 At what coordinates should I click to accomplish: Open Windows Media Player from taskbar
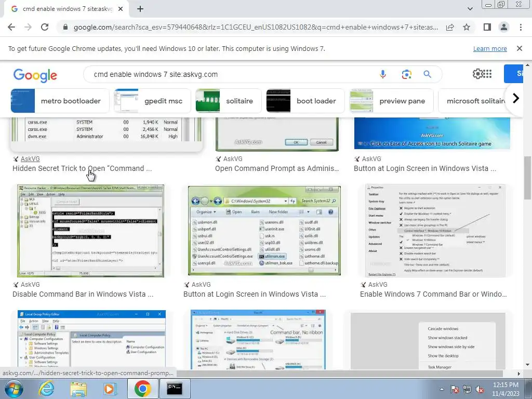click(x=110, y=389)
